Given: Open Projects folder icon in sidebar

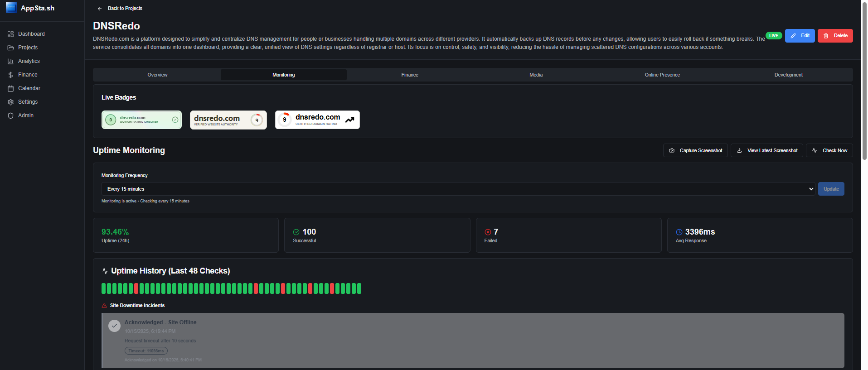Looking at the screenshot, I should point(10,48).
